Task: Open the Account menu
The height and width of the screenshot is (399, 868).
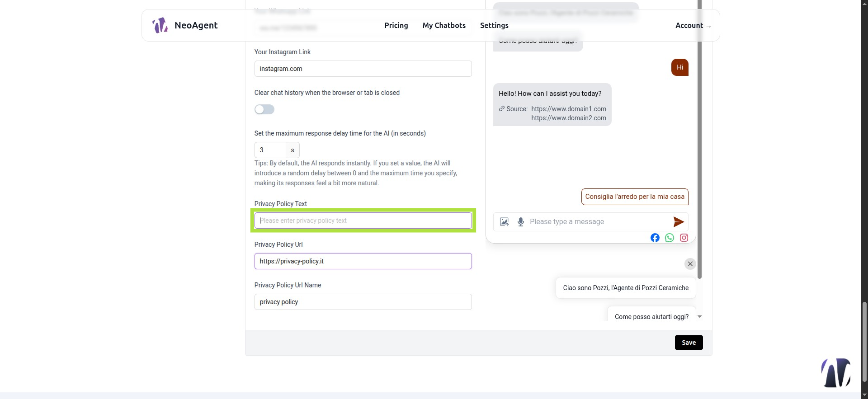Action: tap(693, 26)
